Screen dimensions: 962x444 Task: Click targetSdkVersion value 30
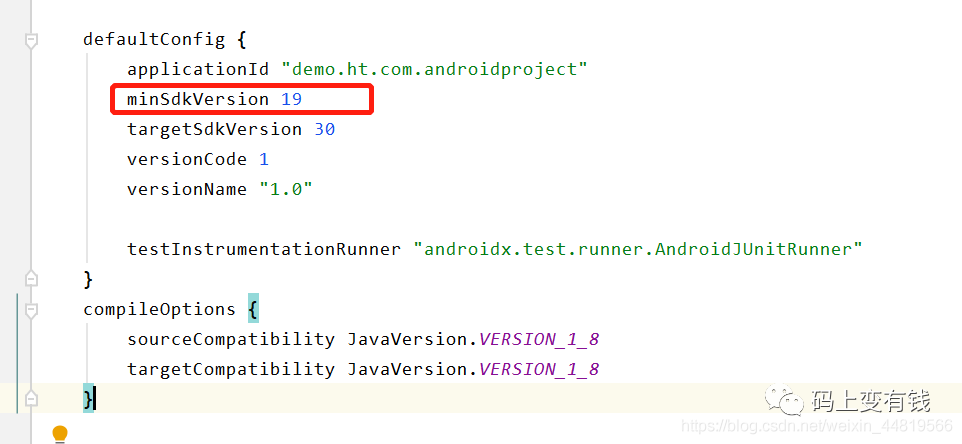point(325,129)
